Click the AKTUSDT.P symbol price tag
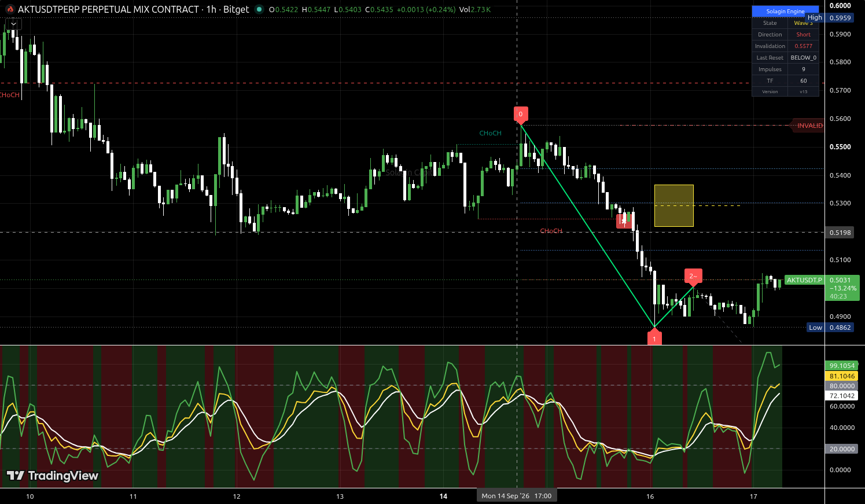 click(x=804, y=280)
